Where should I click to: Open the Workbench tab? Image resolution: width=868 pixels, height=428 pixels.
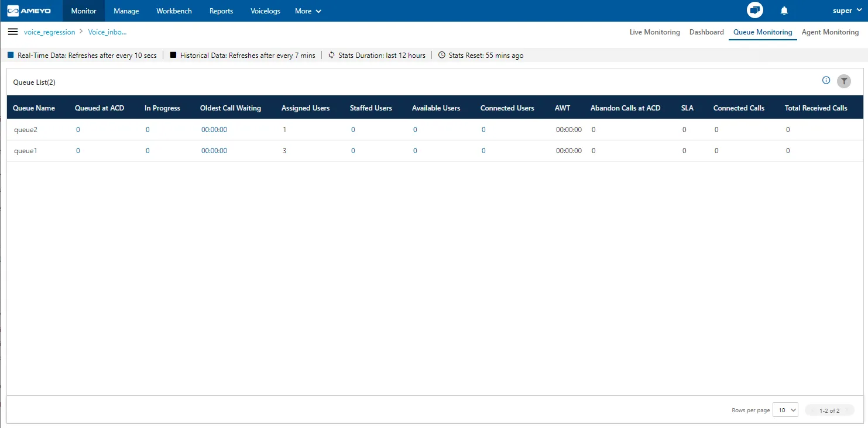pos(174,11)
